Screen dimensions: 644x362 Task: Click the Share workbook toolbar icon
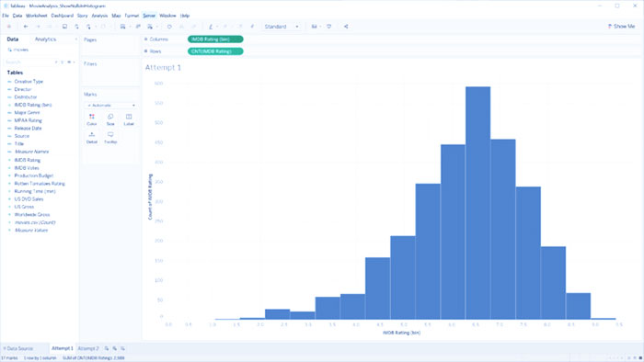346,27
